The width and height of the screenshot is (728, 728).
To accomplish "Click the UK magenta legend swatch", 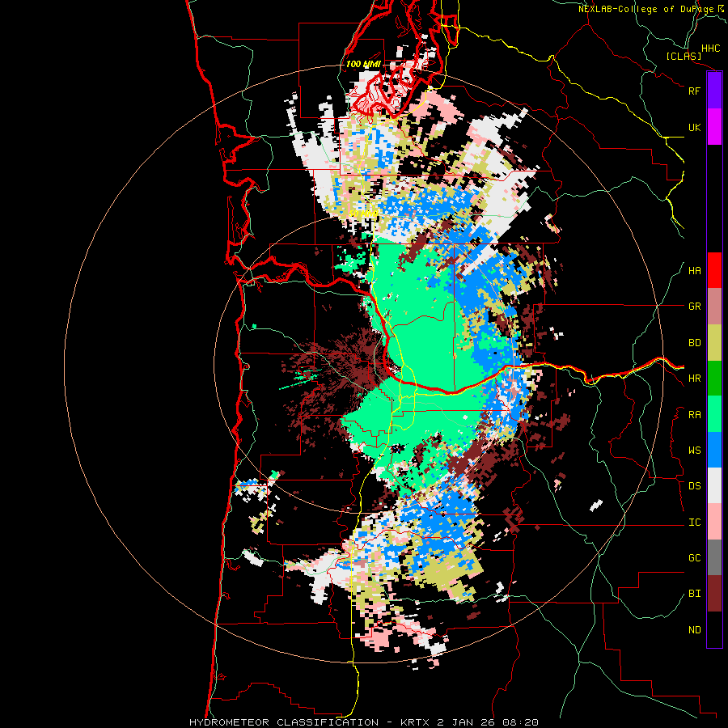I will point(714,127).
